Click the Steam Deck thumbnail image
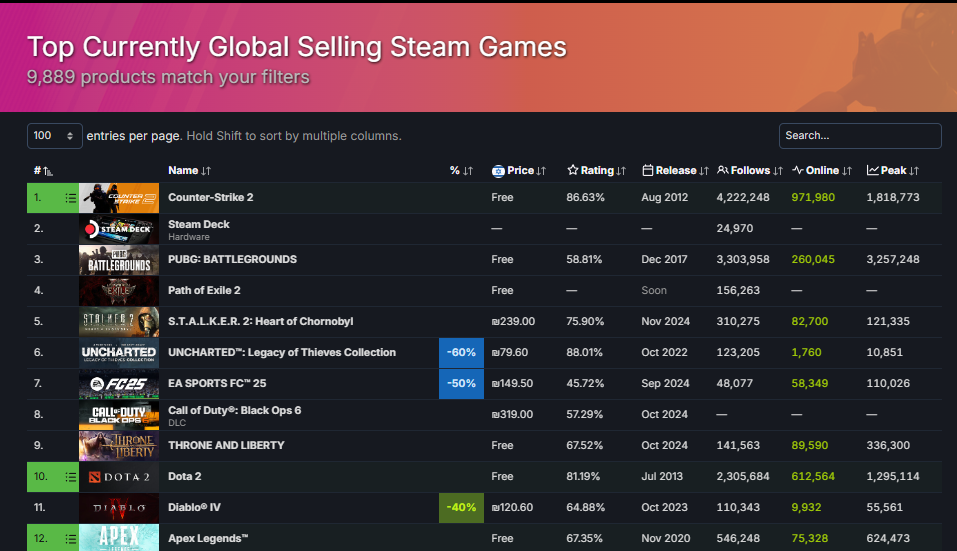The width and height of the screenshot is (957, 551). pos(119,229)
